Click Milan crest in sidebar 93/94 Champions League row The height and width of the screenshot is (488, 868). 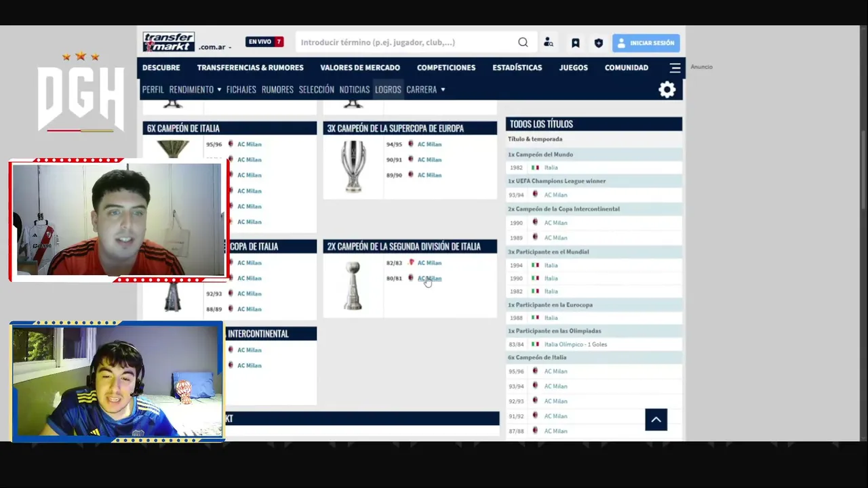point(535,195)
